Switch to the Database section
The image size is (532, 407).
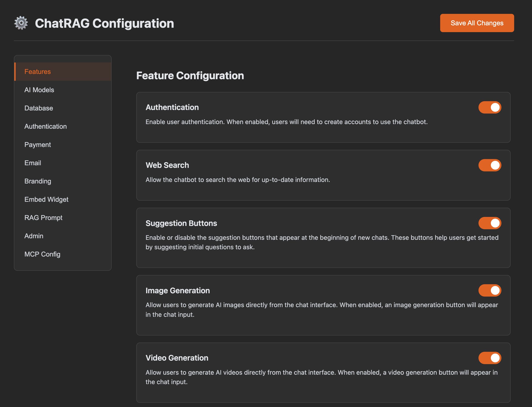(x=63, y=108)
